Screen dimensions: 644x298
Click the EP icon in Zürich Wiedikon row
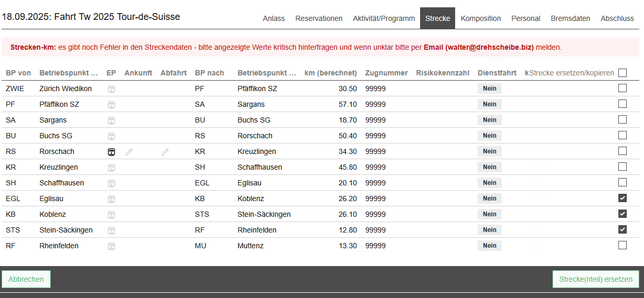point(111,89)
